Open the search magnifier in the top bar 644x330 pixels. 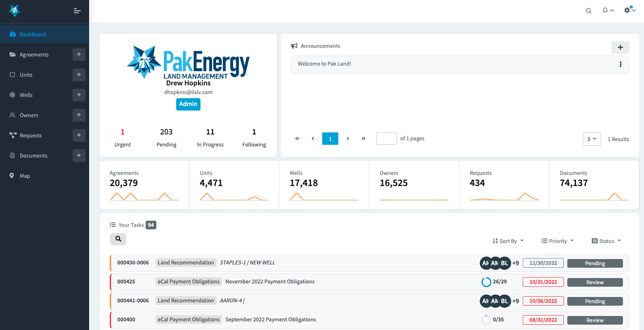point(589,11)
